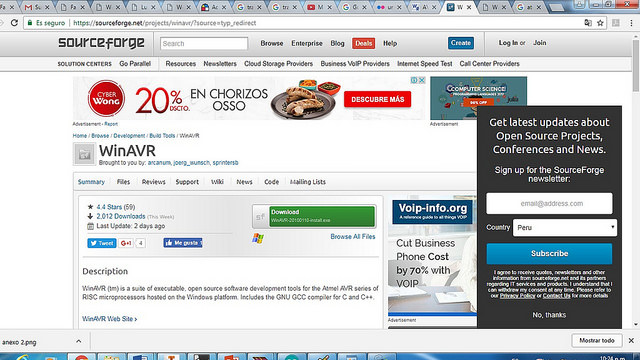Viewport: 640px width, 360px height.
Task: Click the Windows platform logo icon
Action: point(258,238)
